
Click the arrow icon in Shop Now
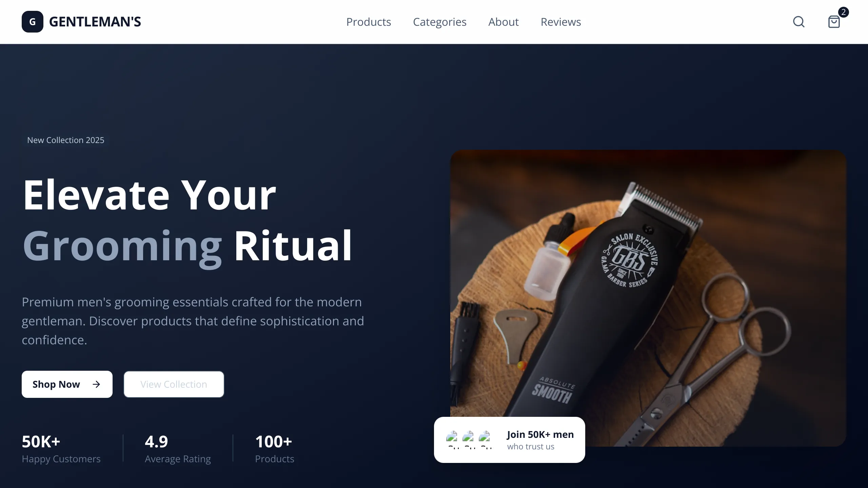[x=96, y=384]
